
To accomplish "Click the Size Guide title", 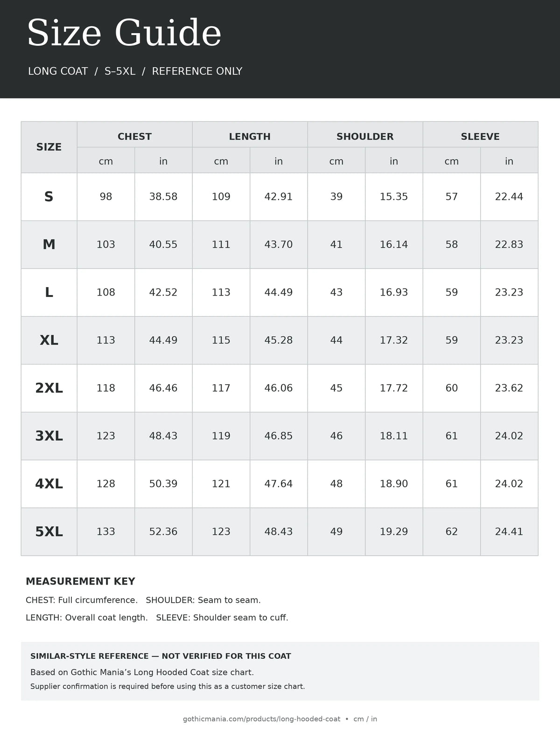I will [124, 33].
